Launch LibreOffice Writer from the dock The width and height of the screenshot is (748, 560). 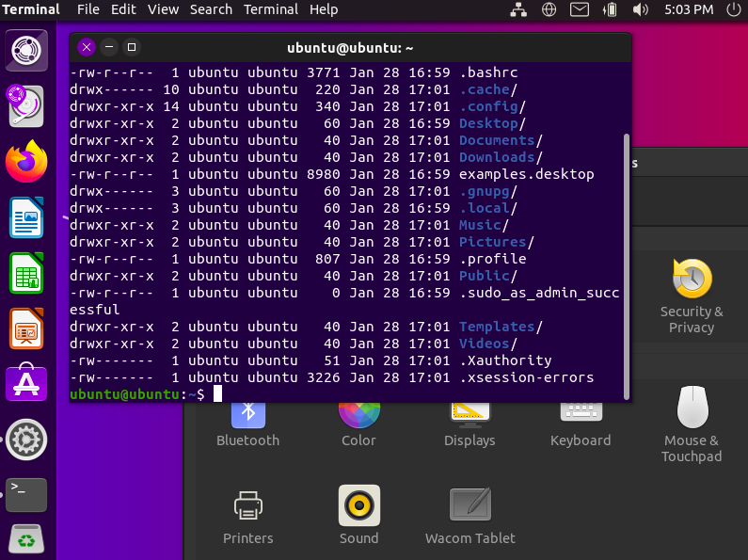click(26, 218)
